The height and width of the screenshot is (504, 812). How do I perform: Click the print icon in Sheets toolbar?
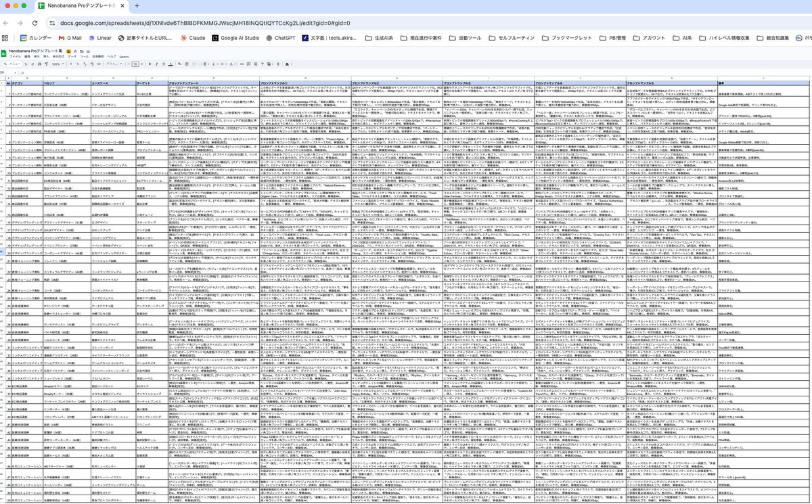click(x=39, y=64)
